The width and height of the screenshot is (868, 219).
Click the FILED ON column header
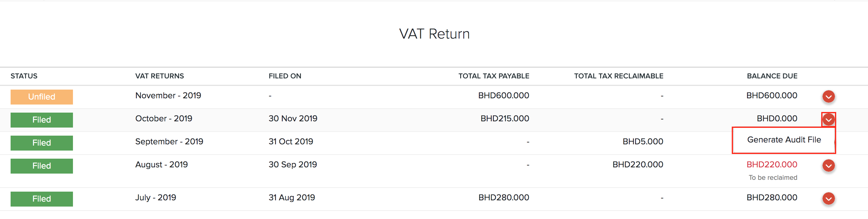pyautogui.click(x=285, y=76)
